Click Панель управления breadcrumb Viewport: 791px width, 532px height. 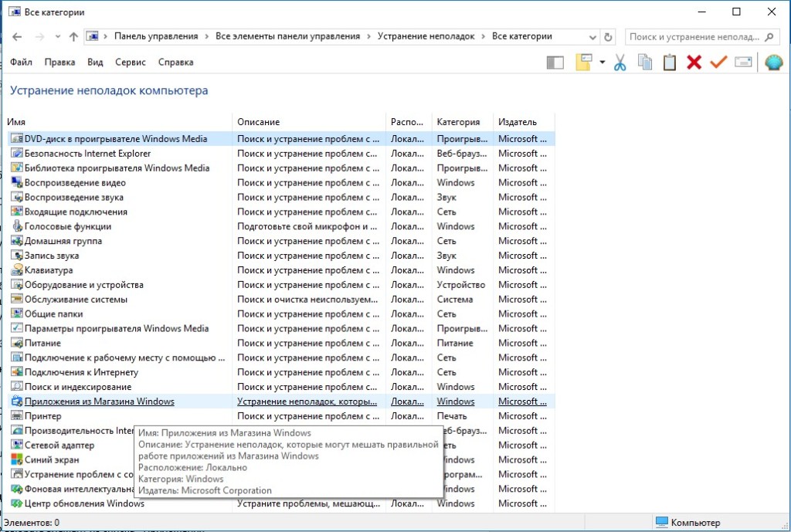(x=156, y=36)
